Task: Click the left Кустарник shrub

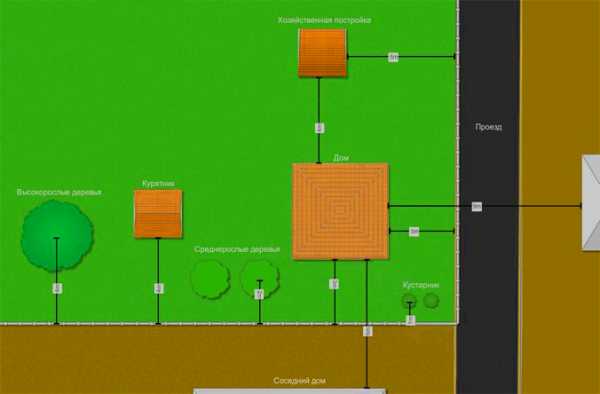Action: click(409, 301)
